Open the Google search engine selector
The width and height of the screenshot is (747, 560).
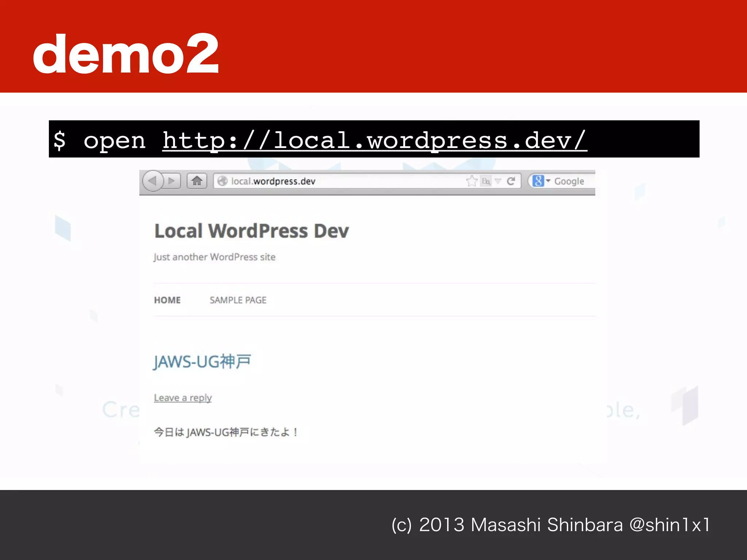pyautogui.click(x=541, y=181)
